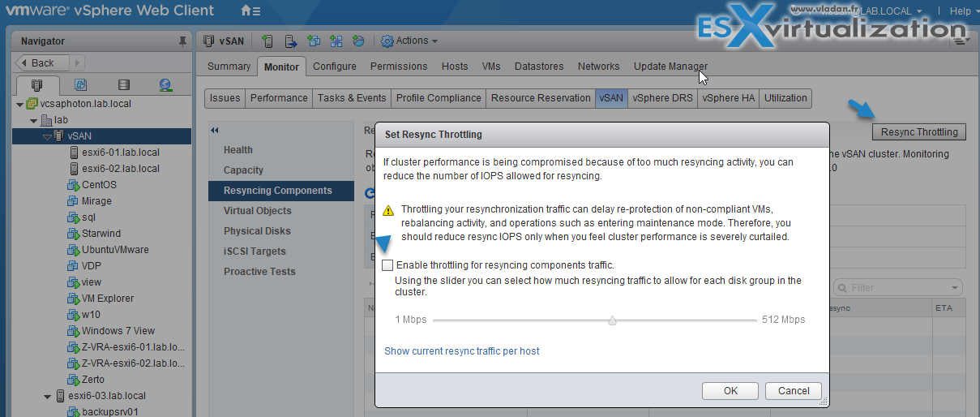Viewport: 980px width, 417px height.
Task: Open the home menu icon in header
Action: [250, 11]
